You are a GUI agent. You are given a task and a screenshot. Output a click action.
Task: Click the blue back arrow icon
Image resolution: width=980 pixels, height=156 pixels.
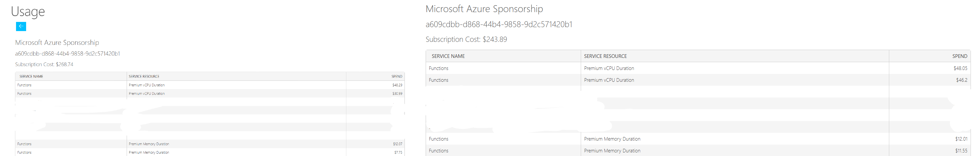pos(21,26)
